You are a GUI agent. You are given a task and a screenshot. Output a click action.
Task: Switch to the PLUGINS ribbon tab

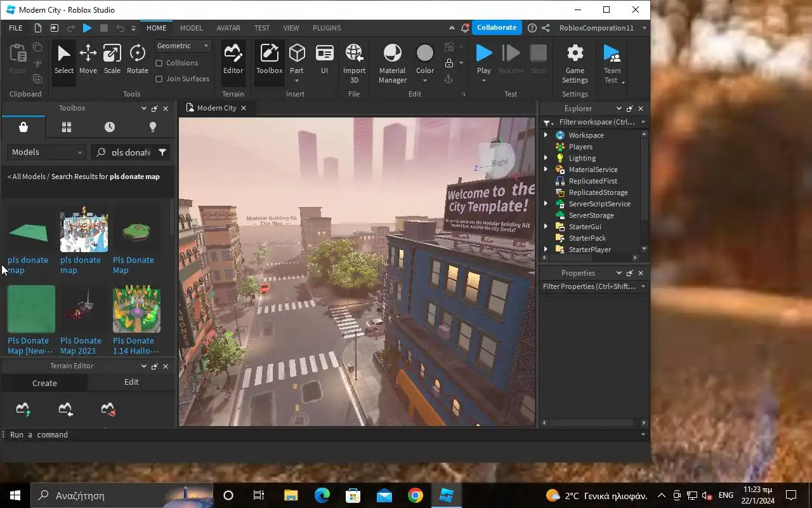click(327, 28)
